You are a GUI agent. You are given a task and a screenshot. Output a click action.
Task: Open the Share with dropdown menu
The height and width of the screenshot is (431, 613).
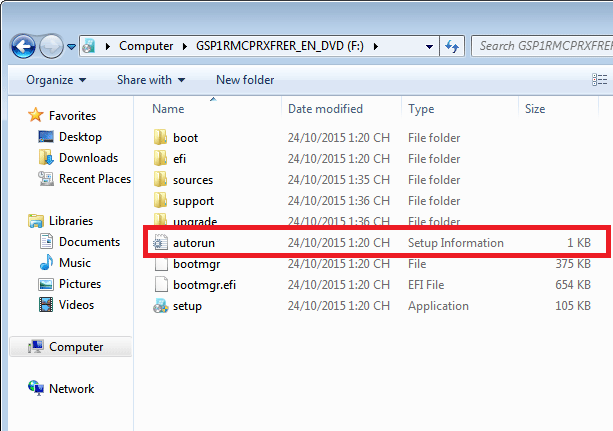click(x=150, y=80)
